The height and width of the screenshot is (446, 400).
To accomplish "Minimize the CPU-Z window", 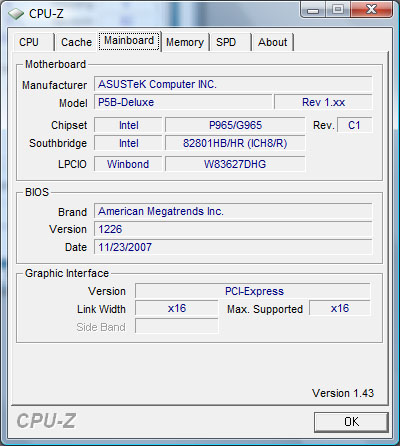I will point(313,10).
